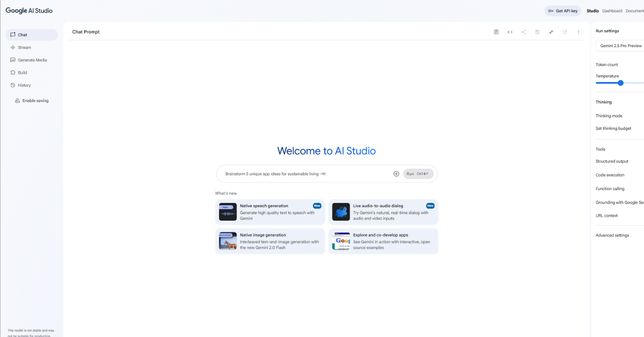This screenshot has width=644, height=337.
Task: Click the save prompt floppy disk icon
Action: point(537,32)
